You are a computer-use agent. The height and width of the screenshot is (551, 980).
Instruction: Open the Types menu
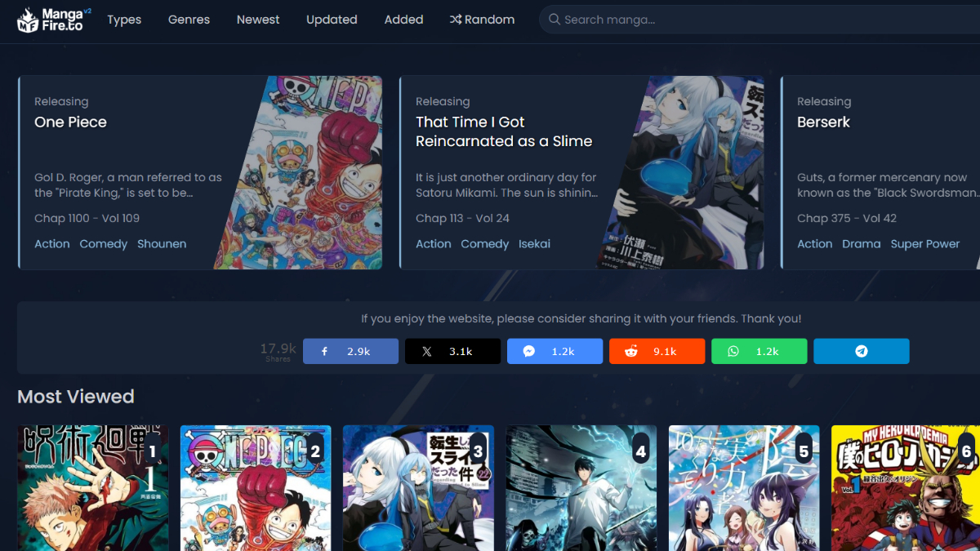(124, 20)
